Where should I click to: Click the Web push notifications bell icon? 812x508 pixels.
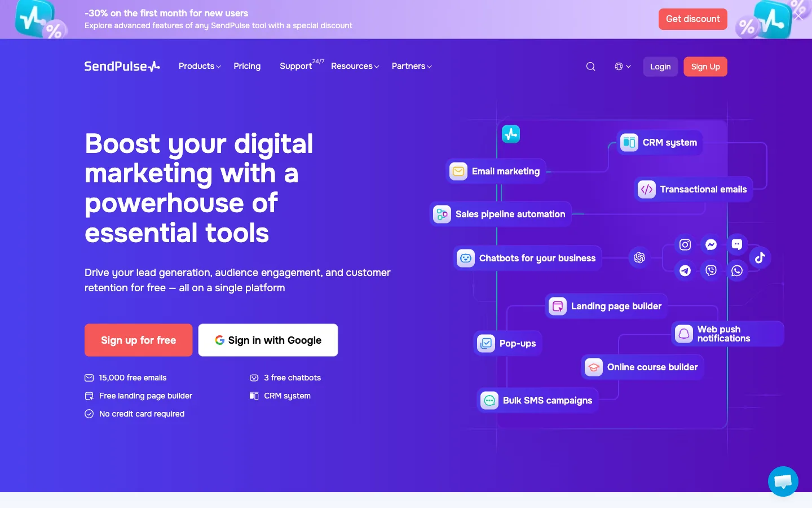click(684, 334)
